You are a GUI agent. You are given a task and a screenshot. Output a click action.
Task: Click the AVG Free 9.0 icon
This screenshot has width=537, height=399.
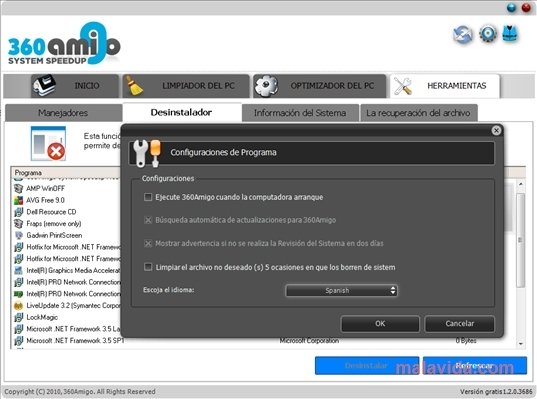(x=18, y=200)
